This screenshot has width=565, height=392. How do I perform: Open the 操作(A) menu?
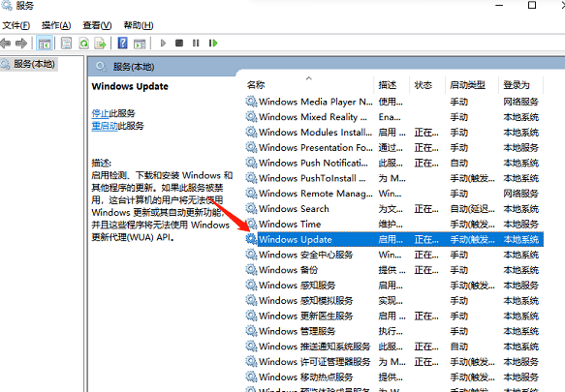pos(56,25)
